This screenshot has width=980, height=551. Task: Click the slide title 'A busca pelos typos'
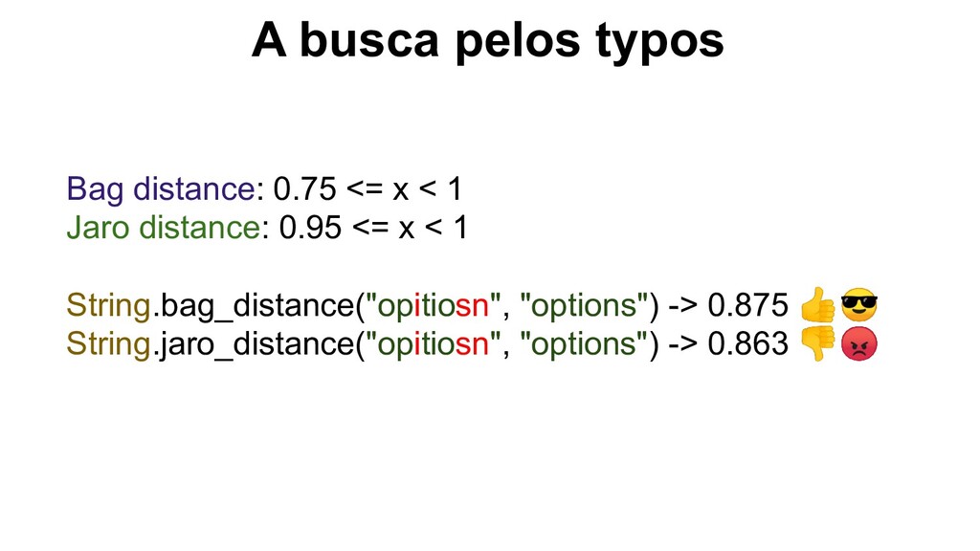pyautogui.click(x=487, y=40)
